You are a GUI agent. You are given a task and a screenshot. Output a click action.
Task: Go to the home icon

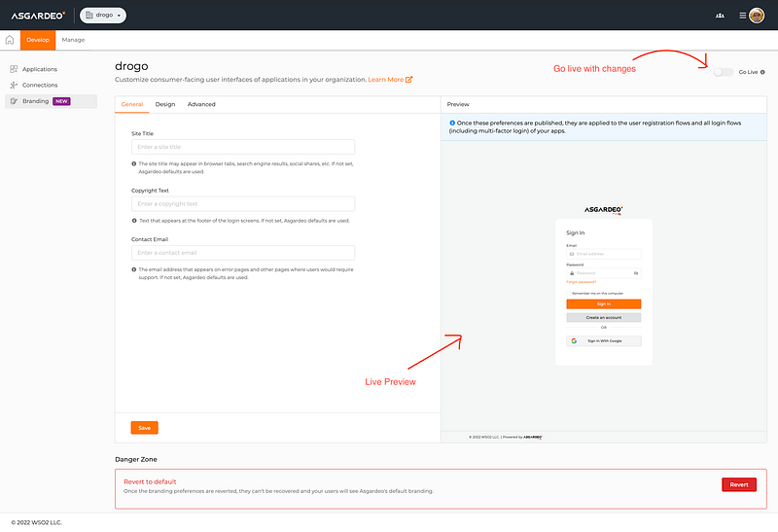(10, 40)
